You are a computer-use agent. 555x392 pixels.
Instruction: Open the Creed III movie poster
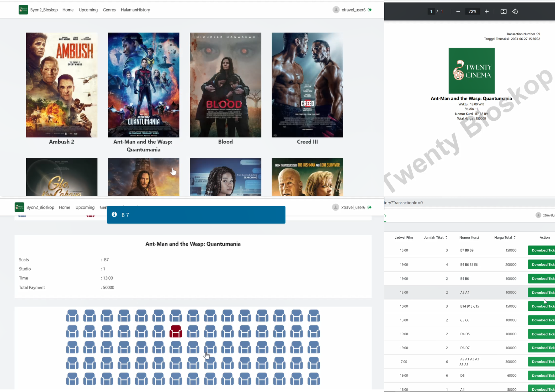click(x=307, y=85)
